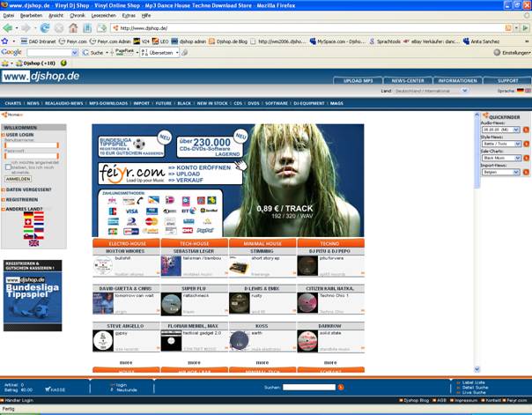
Task: Click the Home breadcrumb icon
Action: (9, 115)
